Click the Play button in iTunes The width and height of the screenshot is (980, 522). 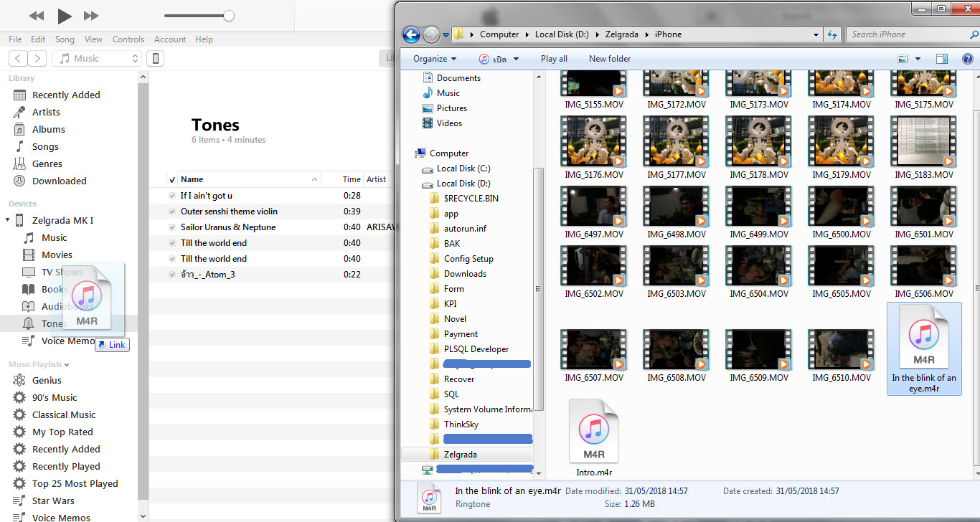[65, 16]
